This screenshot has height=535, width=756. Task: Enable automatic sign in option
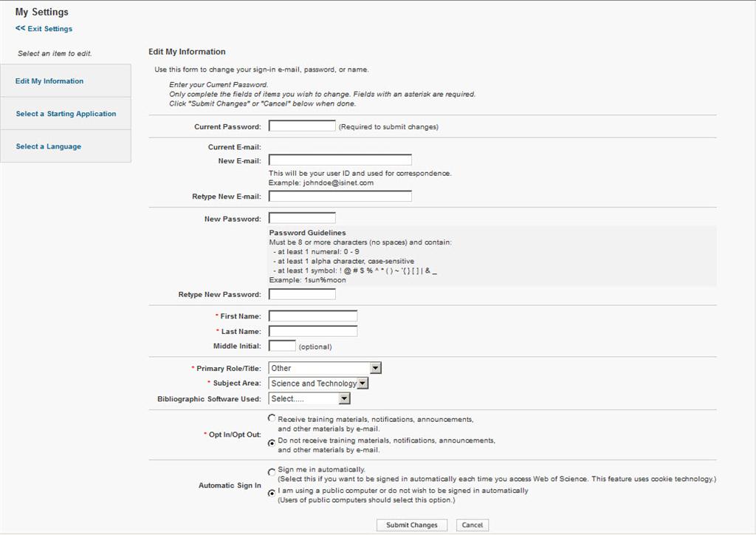[270, 471]
